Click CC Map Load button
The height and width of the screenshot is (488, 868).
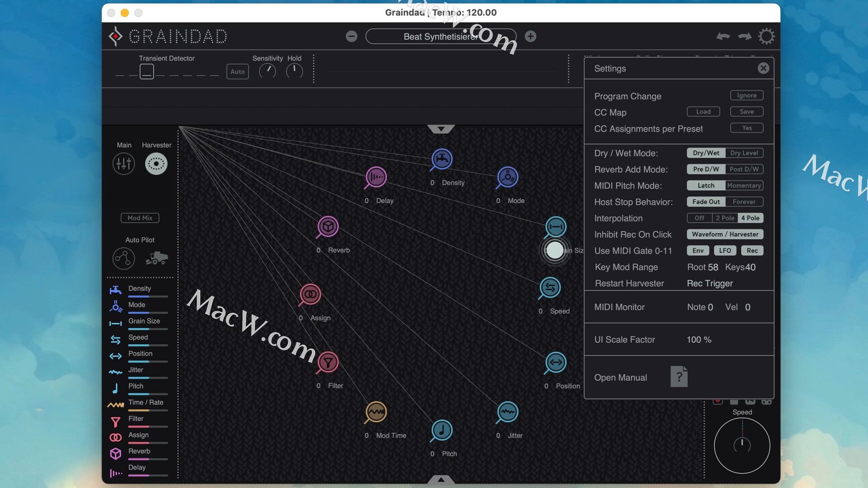pyautogui.click(x=703, y=112)
